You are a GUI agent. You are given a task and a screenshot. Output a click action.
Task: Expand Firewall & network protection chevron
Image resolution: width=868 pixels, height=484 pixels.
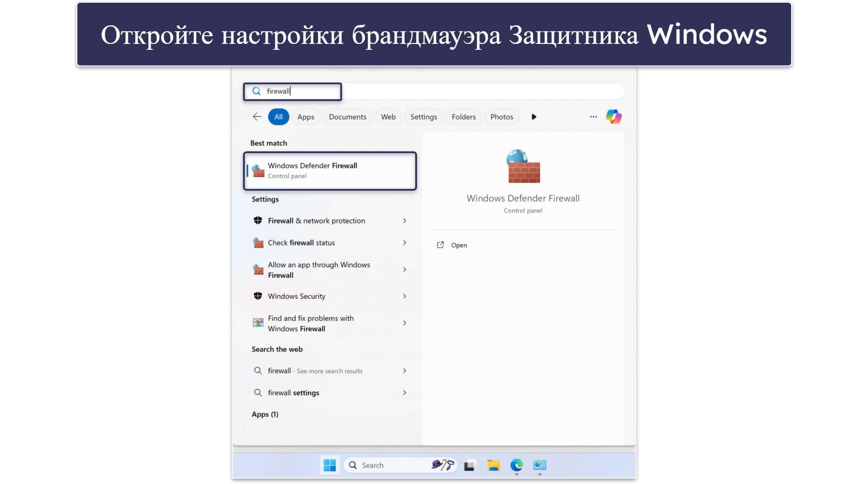pos(404,220)
